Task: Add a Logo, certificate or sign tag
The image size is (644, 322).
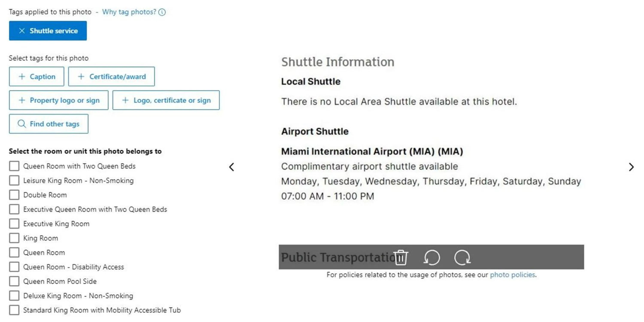Action: (166, 100)
